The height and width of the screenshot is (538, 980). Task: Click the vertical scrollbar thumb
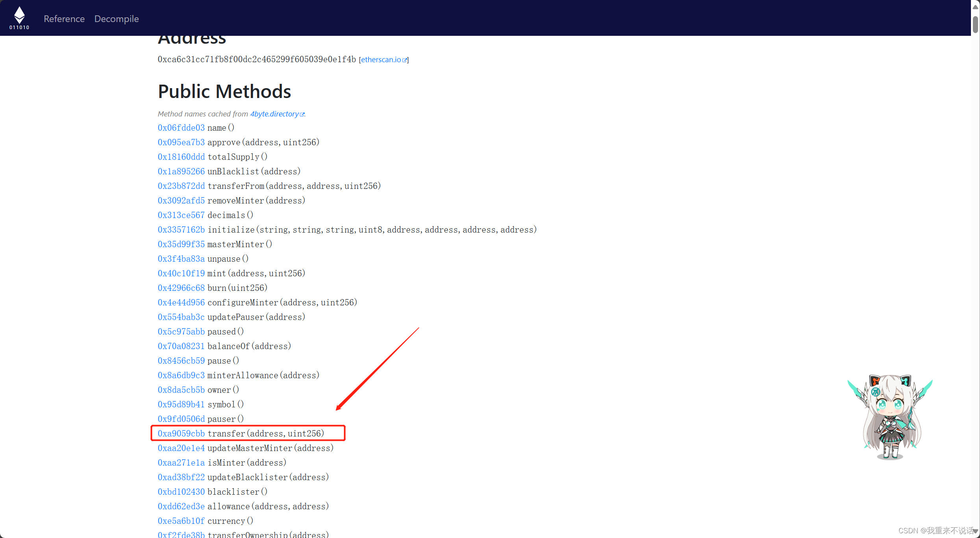tap(975, 24)
